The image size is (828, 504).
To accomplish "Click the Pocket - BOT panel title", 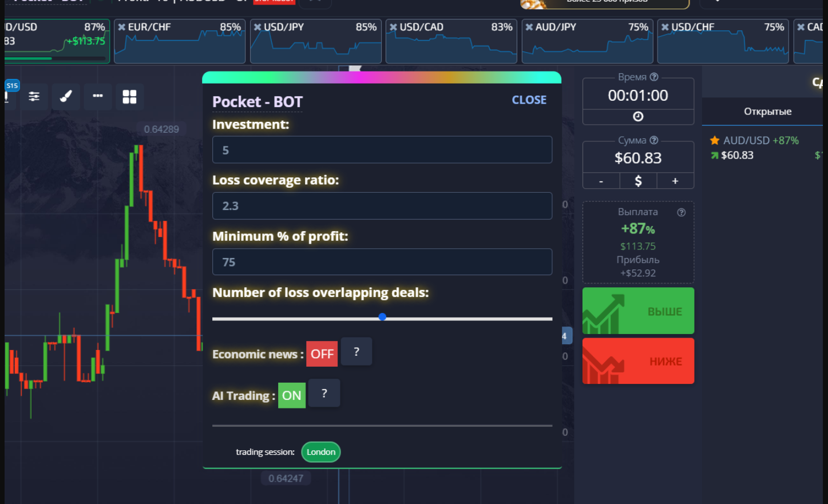I will pyautogui.click(x=257, y=102).
